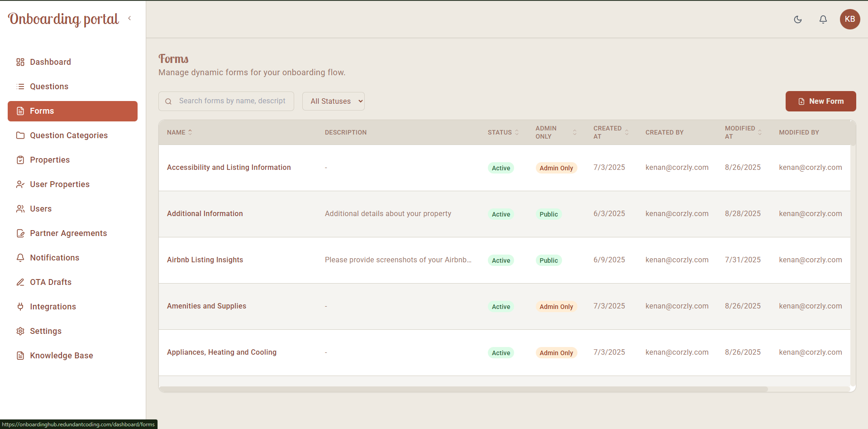Click the Onboarding portal logo
This screenshot has height=429, width=868.
[63, 19]
